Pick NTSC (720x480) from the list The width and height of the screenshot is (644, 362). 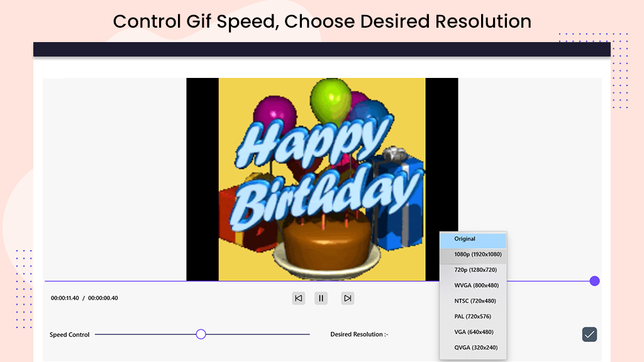coord(473,301)
